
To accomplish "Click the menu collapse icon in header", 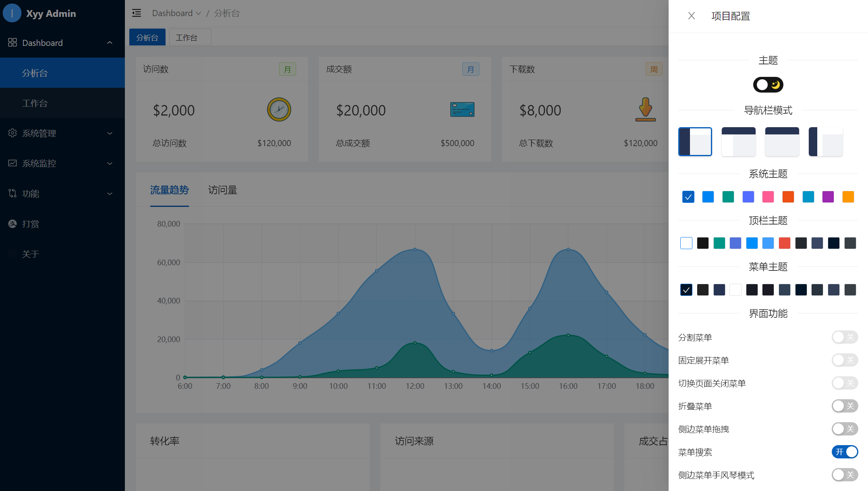I will 137,13.
